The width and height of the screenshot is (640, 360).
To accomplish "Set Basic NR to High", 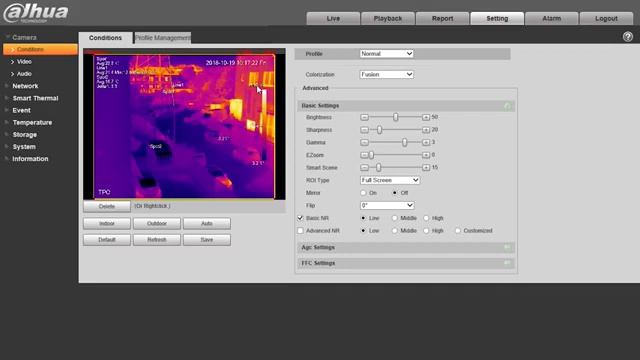I will (x=426, y=218).
